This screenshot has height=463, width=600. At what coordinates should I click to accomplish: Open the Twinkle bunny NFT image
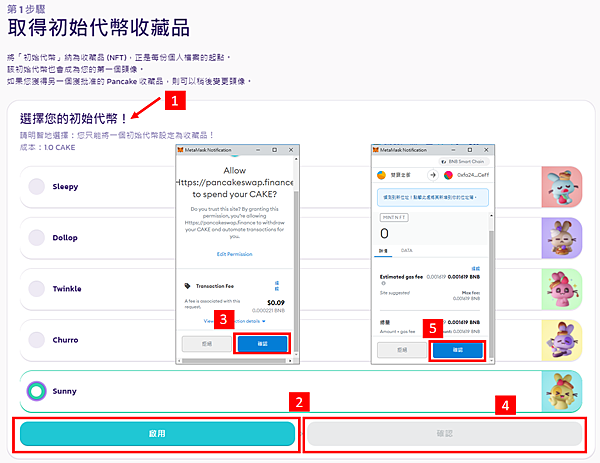562,289
